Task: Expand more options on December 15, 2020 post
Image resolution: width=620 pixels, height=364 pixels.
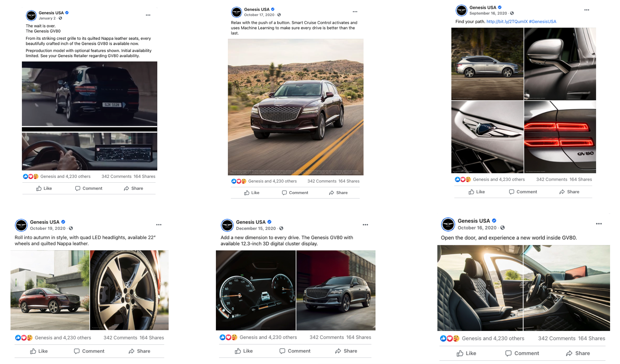Action: click(x=365, y=225)
